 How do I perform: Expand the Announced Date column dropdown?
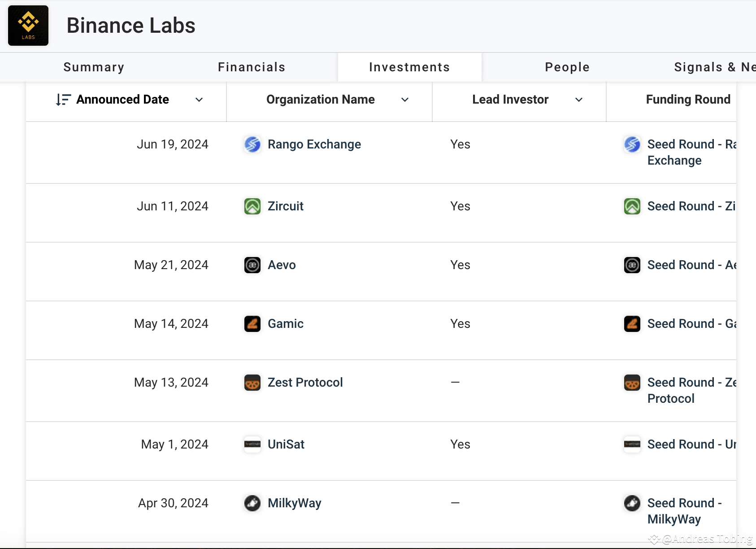point(199,100)
